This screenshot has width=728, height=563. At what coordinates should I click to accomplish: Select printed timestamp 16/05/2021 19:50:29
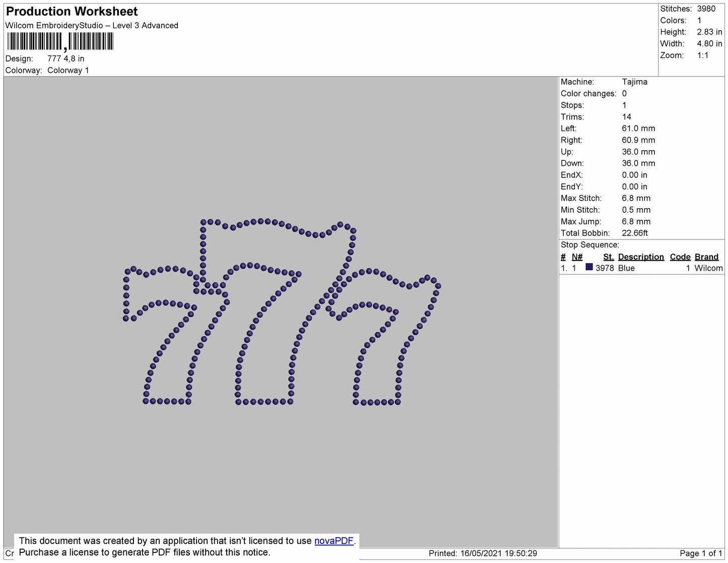(498, 553)
